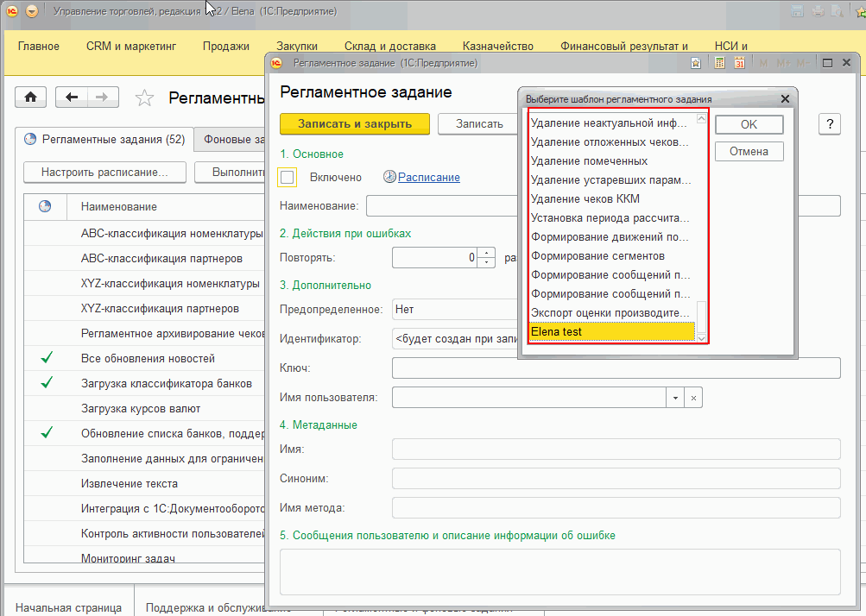Select Elena test template

click(x=612, y=332)
